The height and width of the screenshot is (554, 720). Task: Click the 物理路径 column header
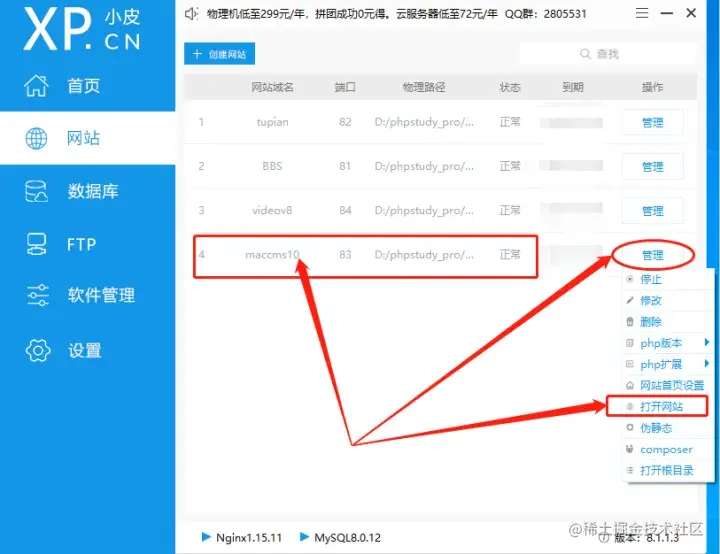(x=424, y=87)
